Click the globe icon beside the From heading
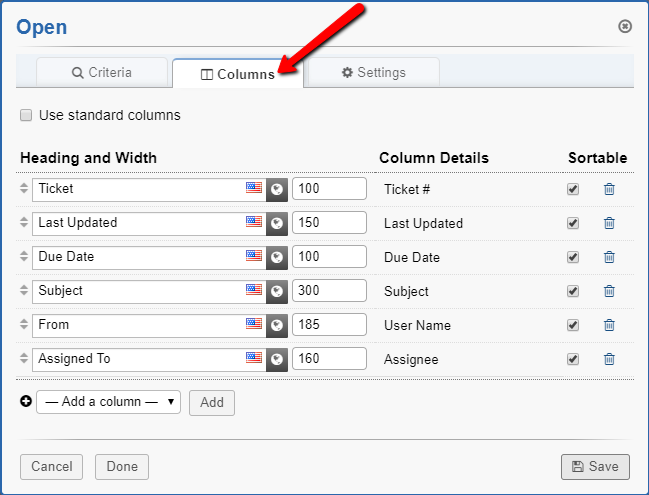Image resolution: width=649 pixels, height=495 pixels. coord(277,325)
